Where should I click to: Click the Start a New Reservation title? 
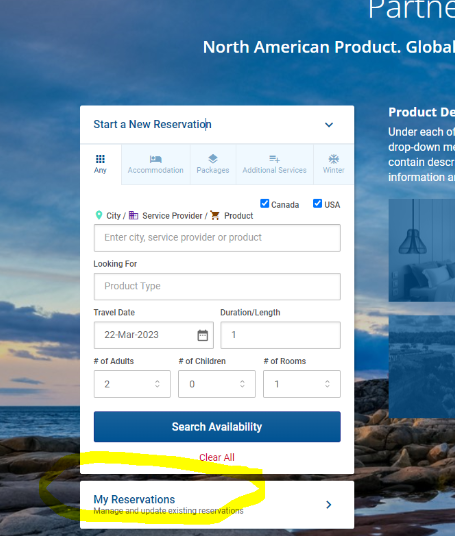coord(152,124)
